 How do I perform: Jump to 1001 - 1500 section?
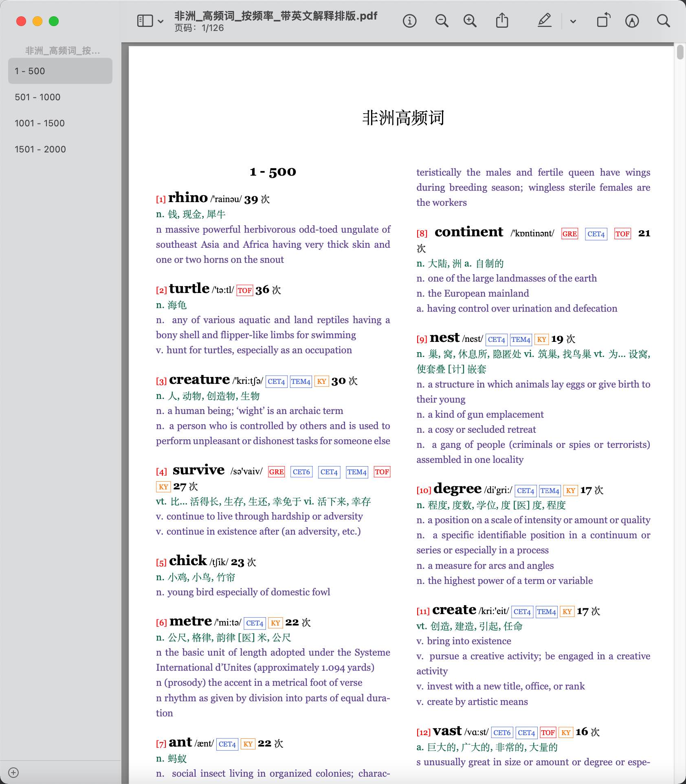pyautogui.click(x=60, y=123)
